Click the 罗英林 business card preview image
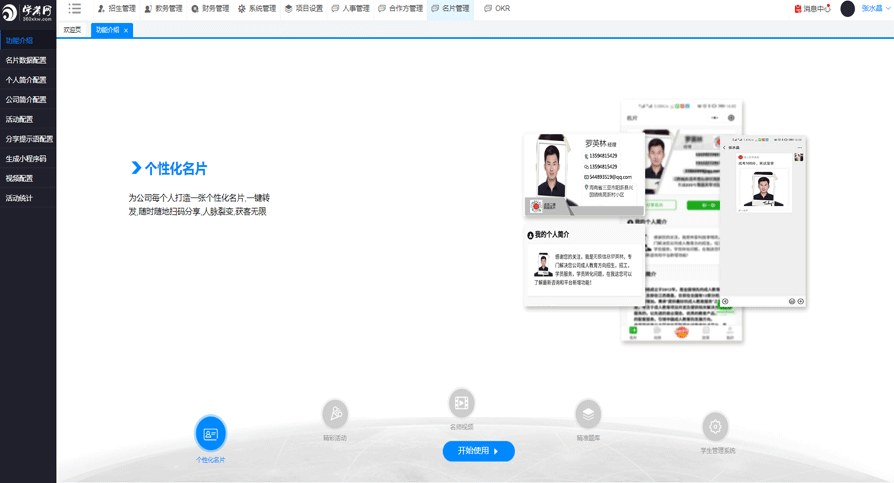 584,175
